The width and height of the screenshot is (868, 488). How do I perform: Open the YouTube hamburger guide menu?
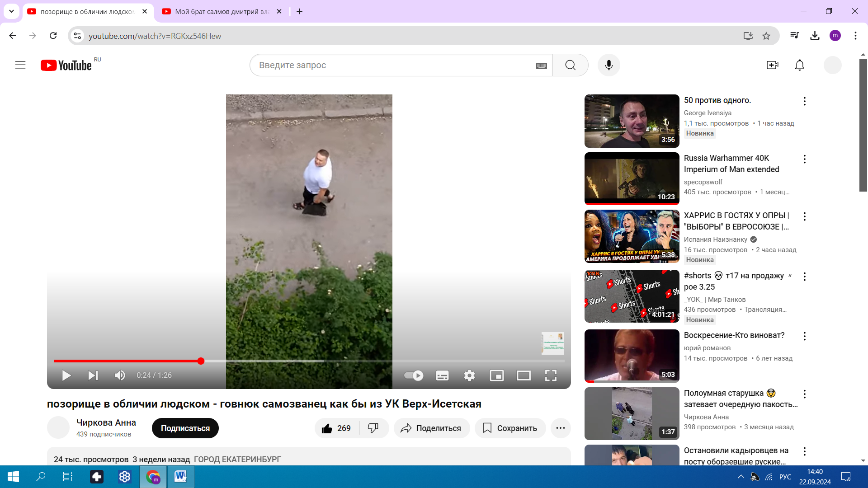[20, 65]
